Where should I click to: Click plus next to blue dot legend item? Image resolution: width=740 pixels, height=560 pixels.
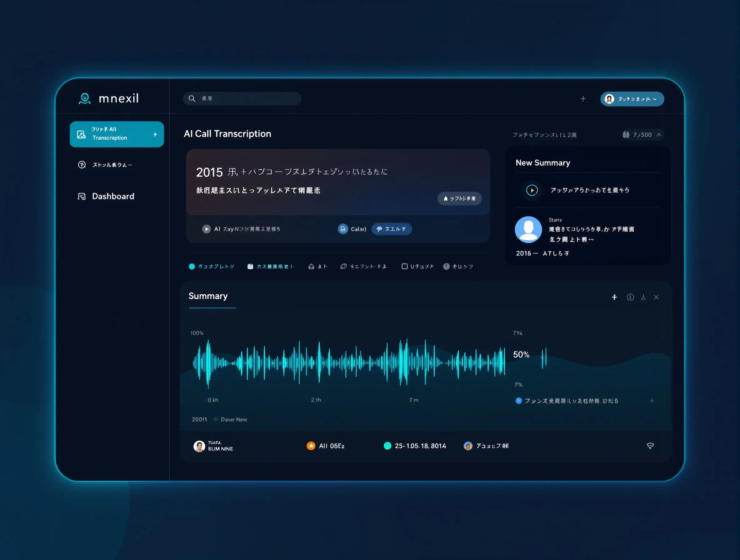point(652,401)
